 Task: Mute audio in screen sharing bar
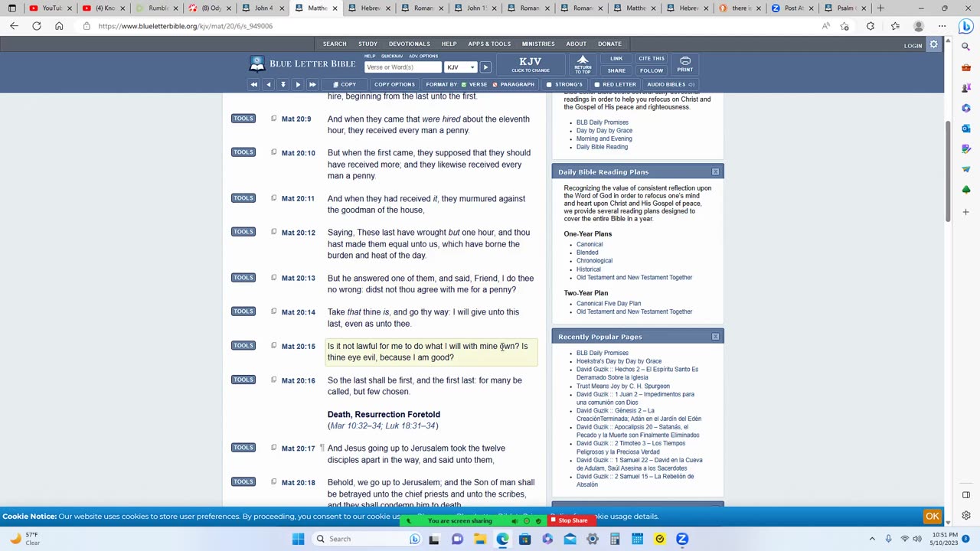pos(514,521)
